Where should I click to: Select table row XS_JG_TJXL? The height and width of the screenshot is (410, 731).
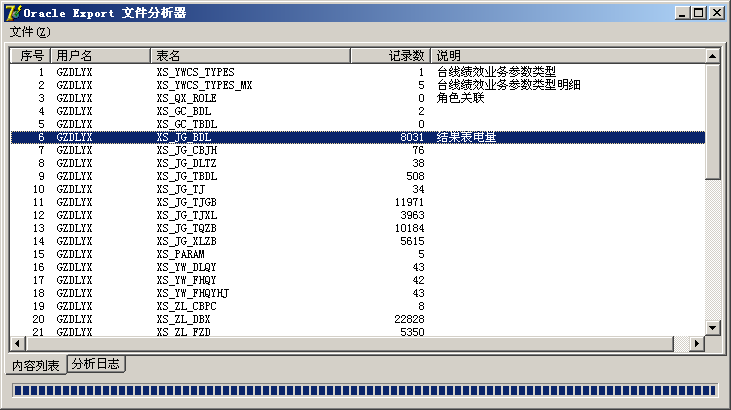click(x=358, y=215)
